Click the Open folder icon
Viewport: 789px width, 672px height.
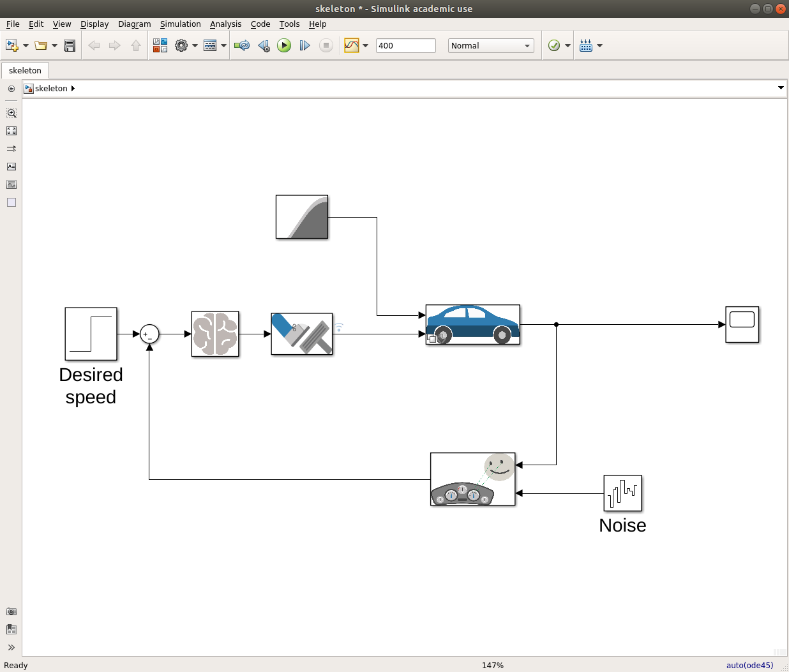coord(41,45)
